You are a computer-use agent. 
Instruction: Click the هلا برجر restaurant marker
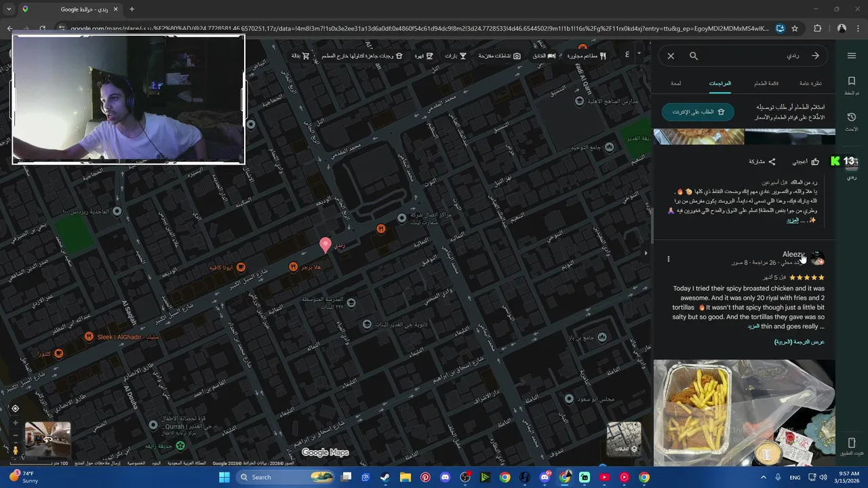point(293,267)
